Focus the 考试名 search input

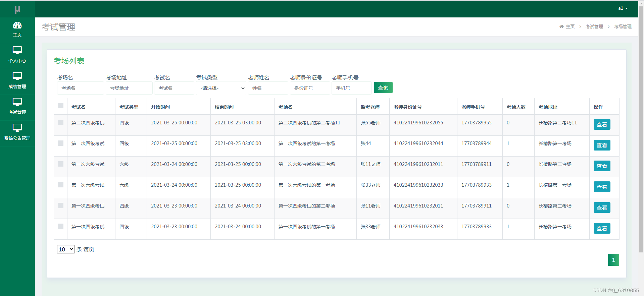pyautogui.click(x=174, y=88)
